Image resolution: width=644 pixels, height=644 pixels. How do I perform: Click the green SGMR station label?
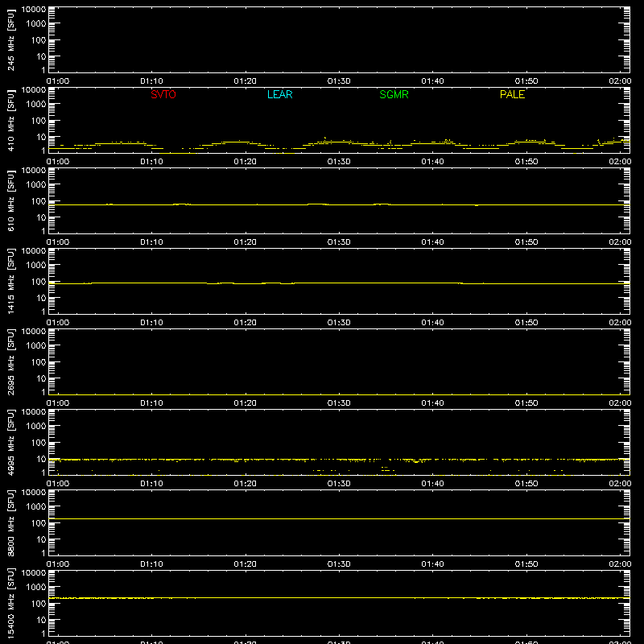point(394,94)
